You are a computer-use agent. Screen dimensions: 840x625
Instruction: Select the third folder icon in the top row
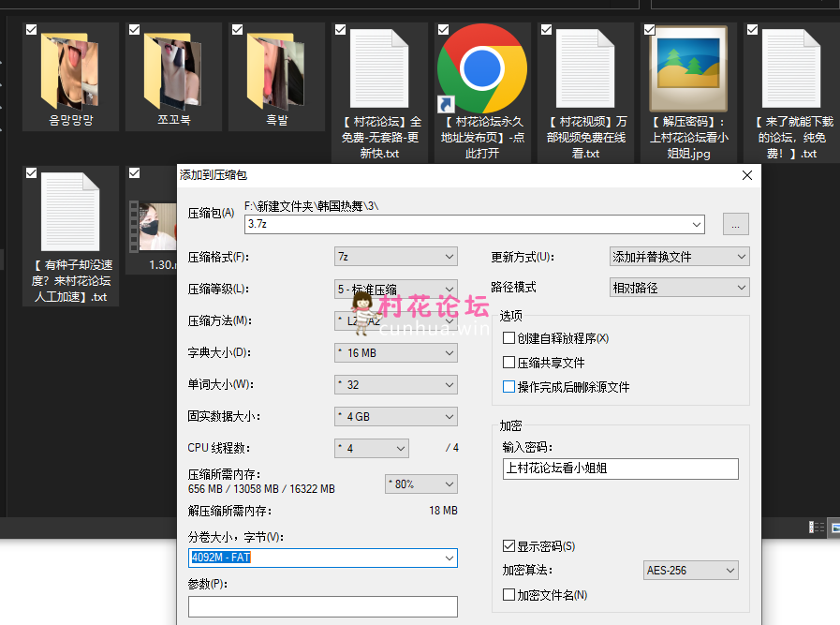point(276,68)
